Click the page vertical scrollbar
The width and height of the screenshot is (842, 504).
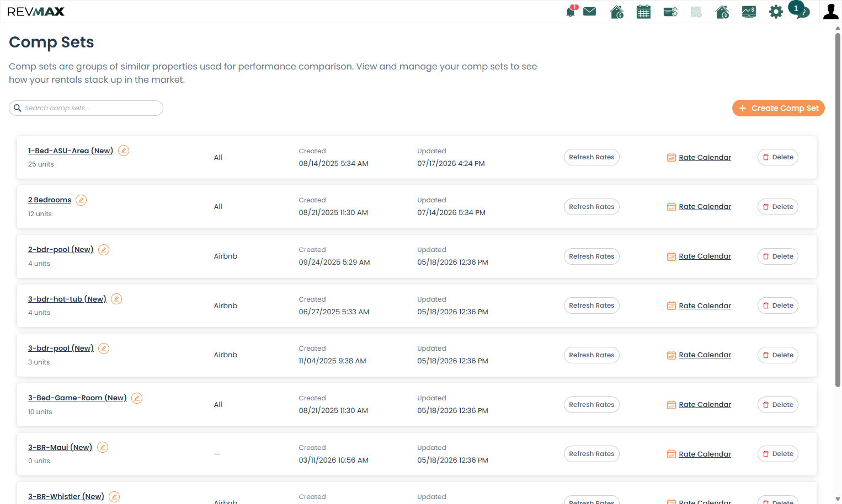coord(838,210)
